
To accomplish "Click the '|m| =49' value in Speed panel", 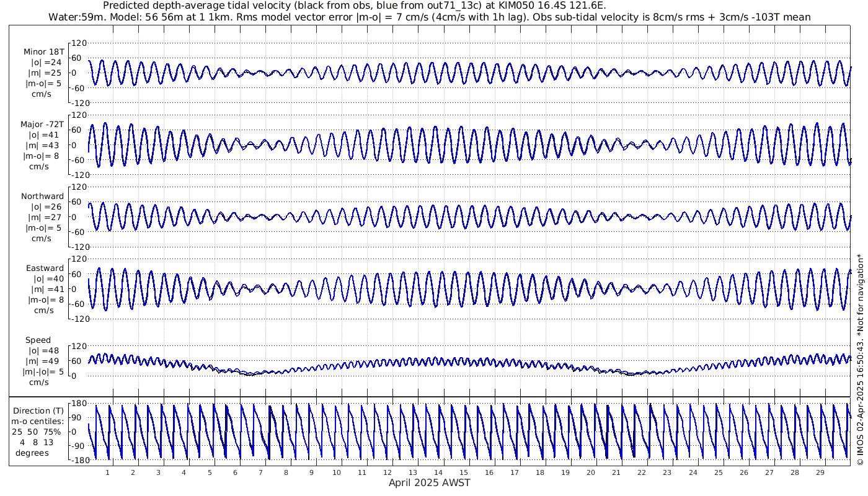I will click(45, 361).
